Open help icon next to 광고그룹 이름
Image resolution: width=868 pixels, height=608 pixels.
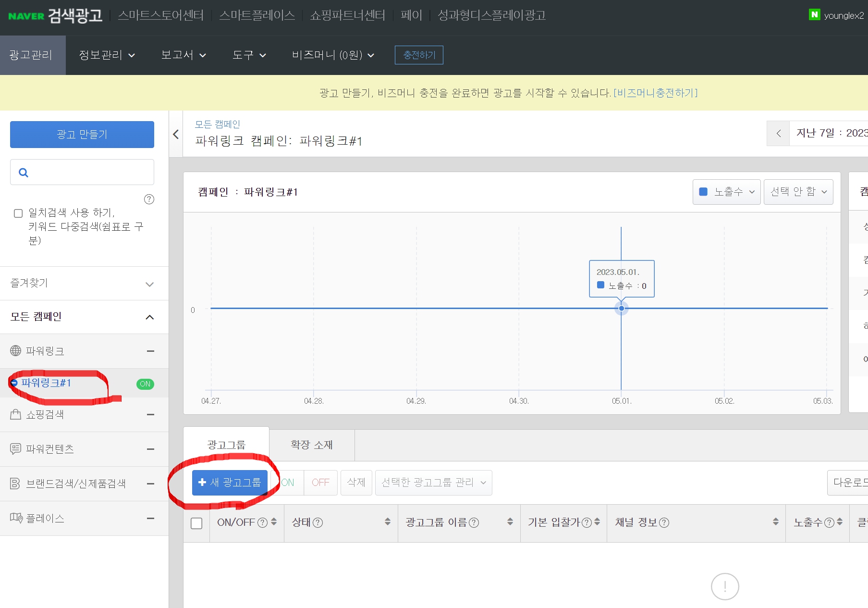coord(474,522)
